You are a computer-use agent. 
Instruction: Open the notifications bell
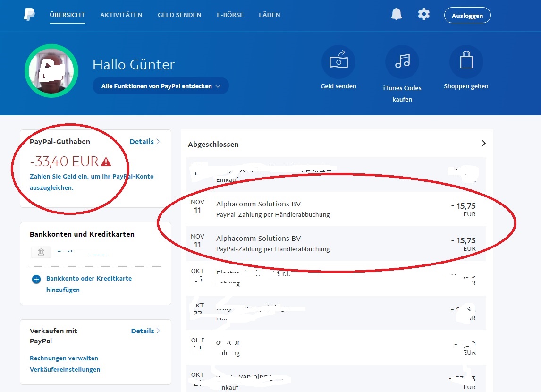pyautogui.click(x=397, y=14)
